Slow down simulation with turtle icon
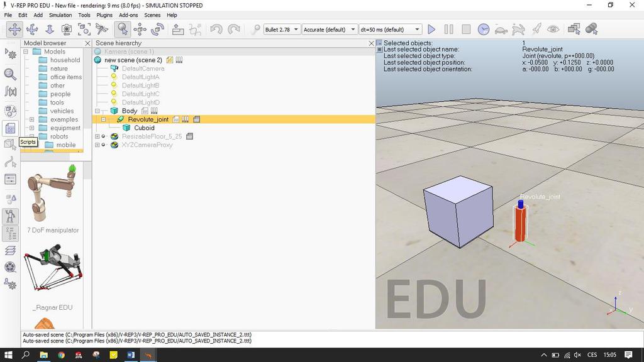644x362 pixels. (501, 29)
